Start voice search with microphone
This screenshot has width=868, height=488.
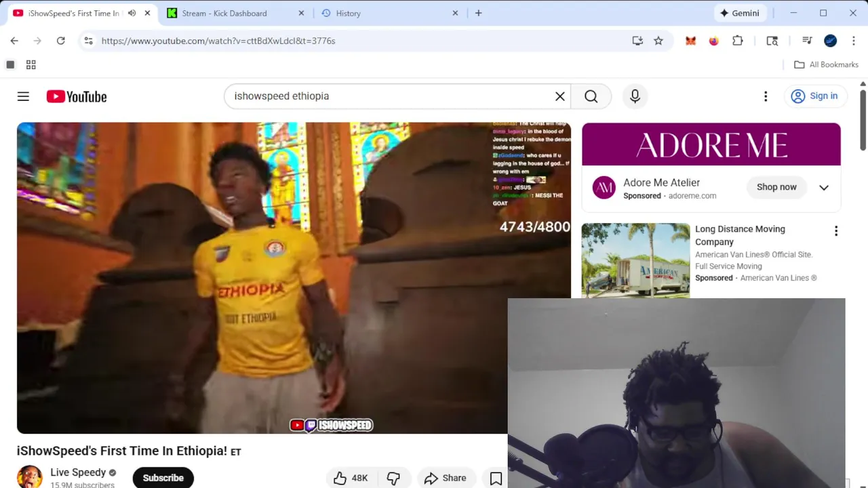pyautogui.click(x=635, y=96)
